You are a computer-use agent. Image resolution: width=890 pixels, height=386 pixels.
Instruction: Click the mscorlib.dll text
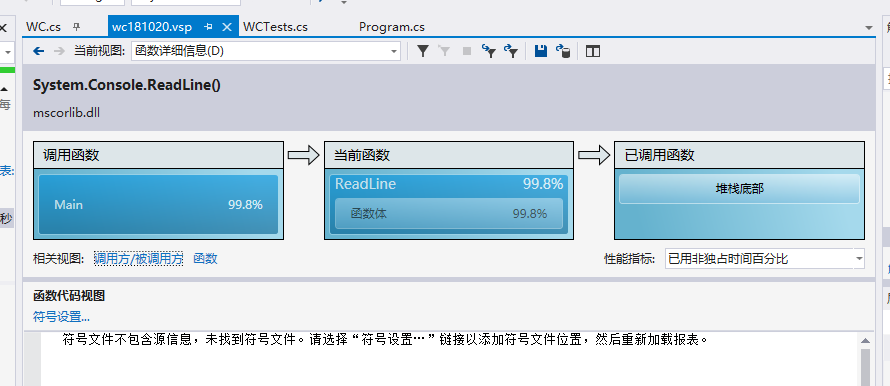(x=66, y=112)
